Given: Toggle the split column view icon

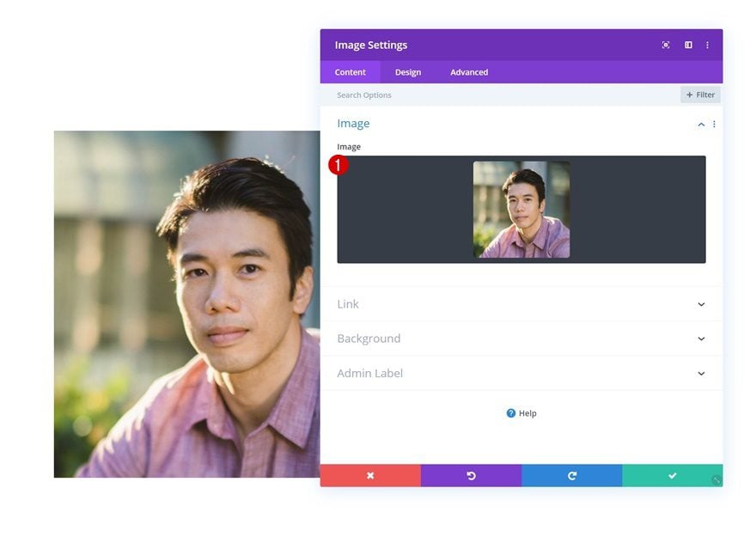Looking at the screenshot, I should pos(688,45).
